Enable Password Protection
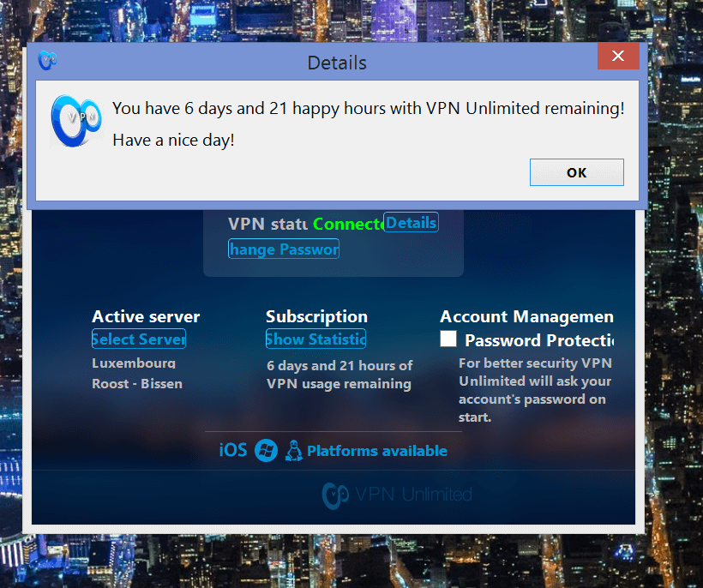 click(448, 339)
